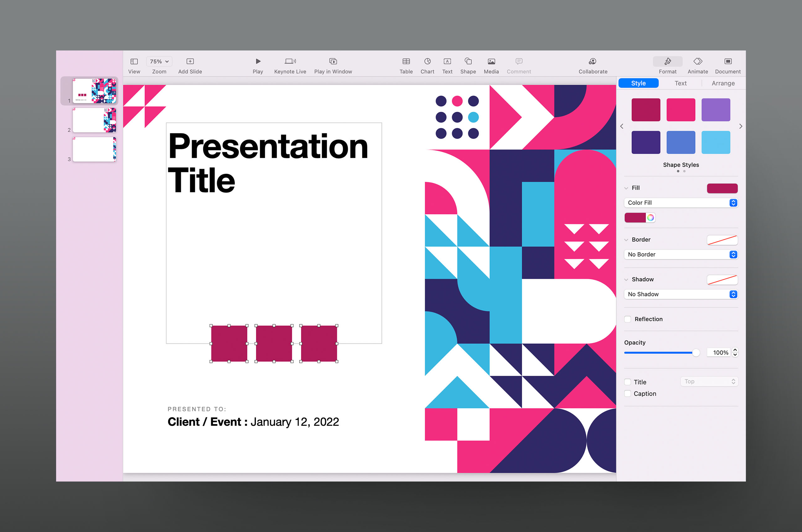Click the Media toolbar icon
This screenshot has height=532, width=802.
pos(491,61)
